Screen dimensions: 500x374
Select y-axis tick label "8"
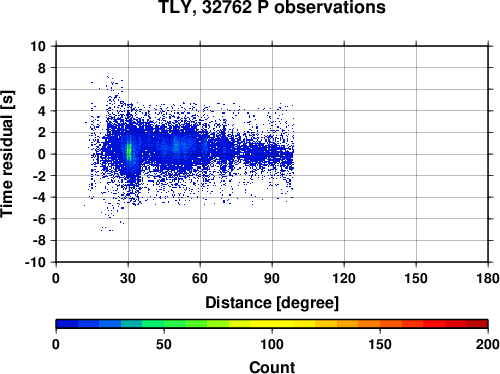(x=42, y=68)
